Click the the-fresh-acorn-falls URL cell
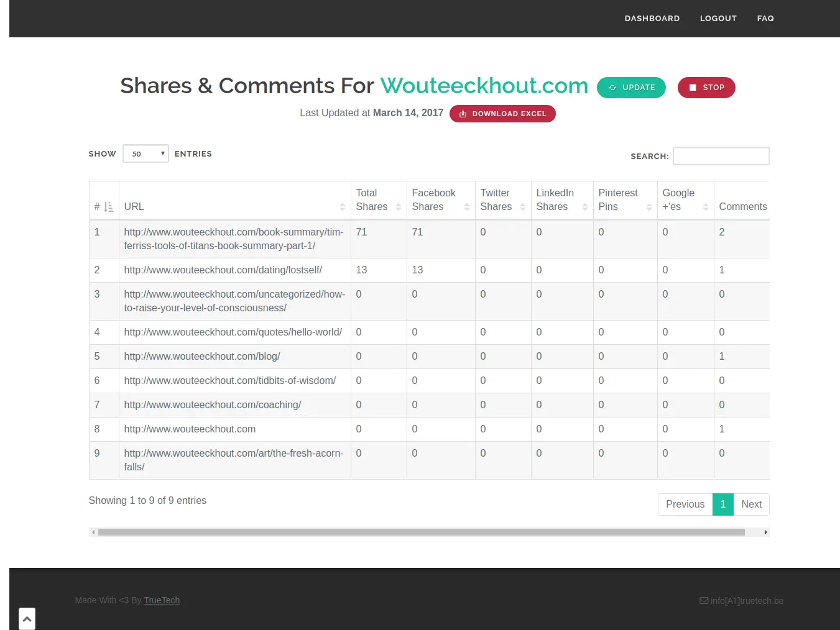 [x=234, y=460]
